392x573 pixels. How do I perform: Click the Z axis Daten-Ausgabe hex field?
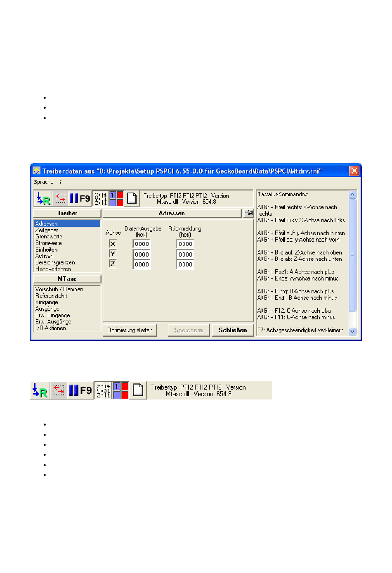coord(142,264)
